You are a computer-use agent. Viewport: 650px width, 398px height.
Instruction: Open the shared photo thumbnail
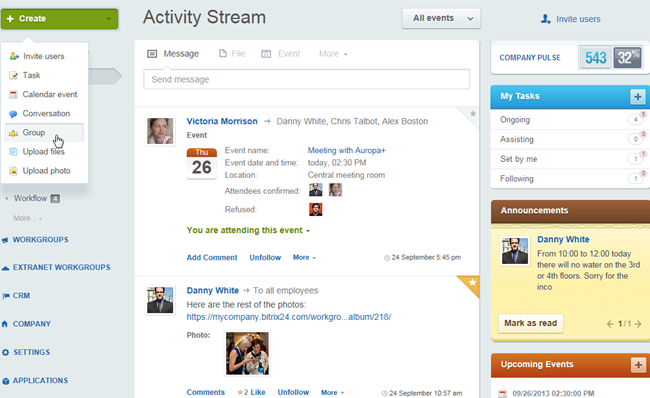(x=247, y=353)
